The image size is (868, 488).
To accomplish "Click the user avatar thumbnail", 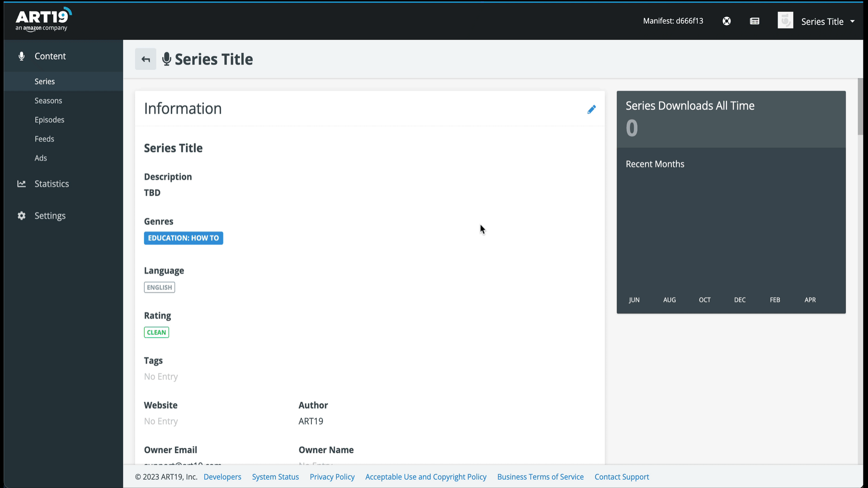I will (785, 21).
